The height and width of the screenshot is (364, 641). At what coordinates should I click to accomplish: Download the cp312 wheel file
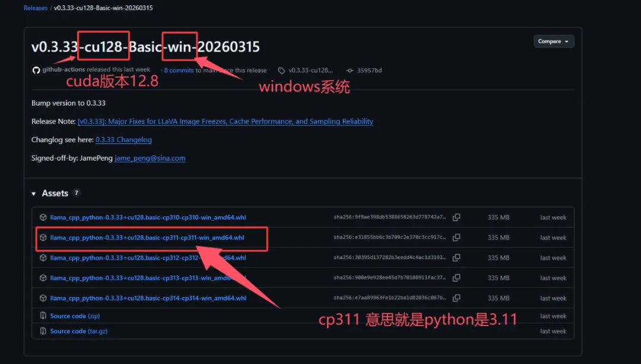click(x=148, y=258)
